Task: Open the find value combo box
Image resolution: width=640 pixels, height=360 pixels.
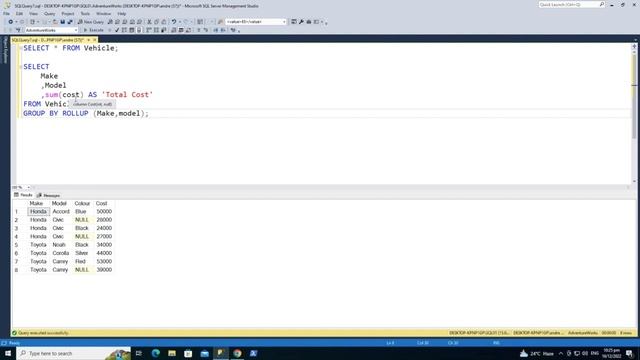Action: click(256, 22)
